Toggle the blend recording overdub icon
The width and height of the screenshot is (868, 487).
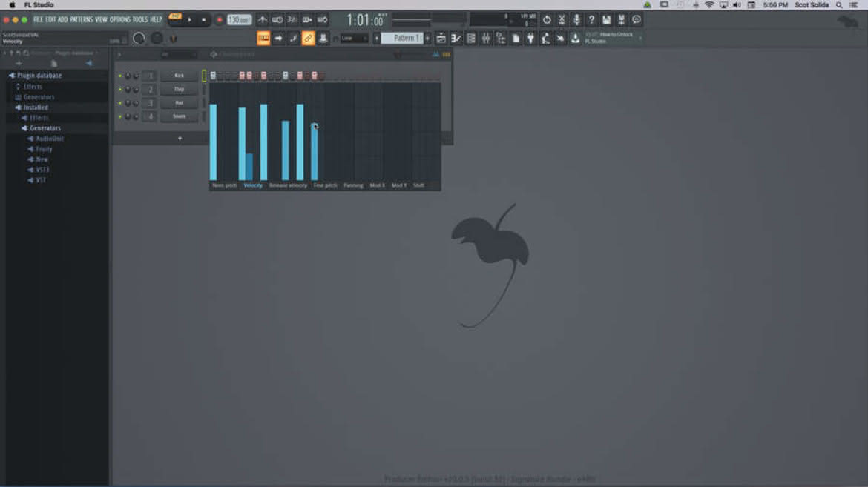pos(307,20)
